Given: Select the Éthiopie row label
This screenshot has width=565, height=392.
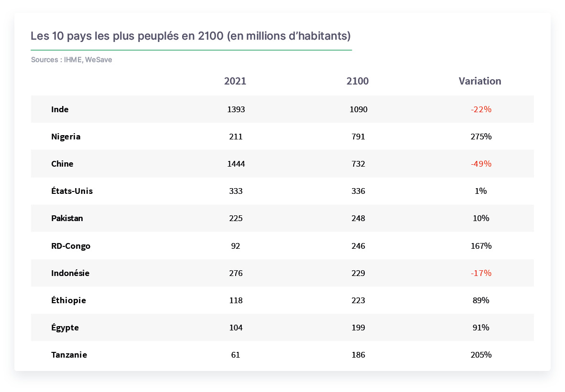Looking at the screenshot, I should [69, 300].
